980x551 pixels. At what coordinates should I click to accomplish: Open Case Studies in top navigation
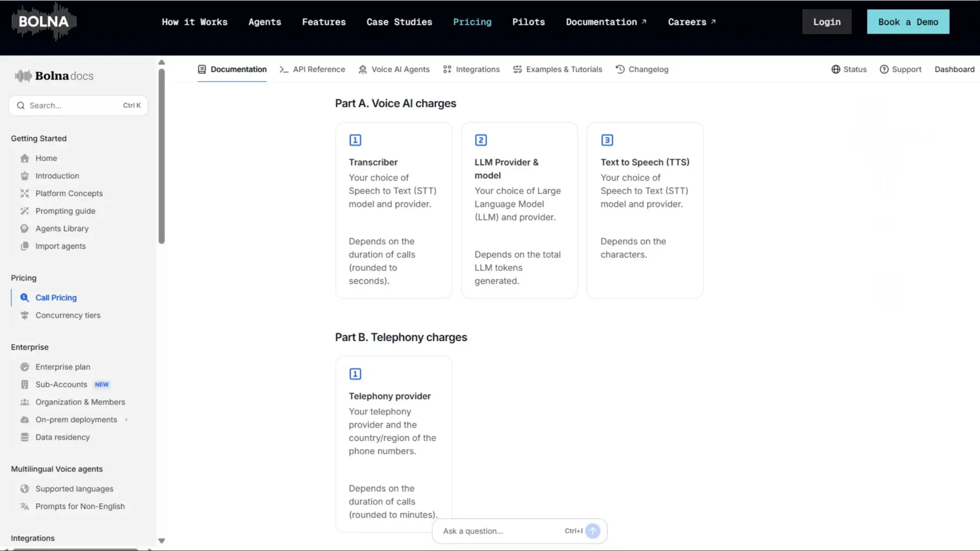pyautogui.click(x=399, y=22)
